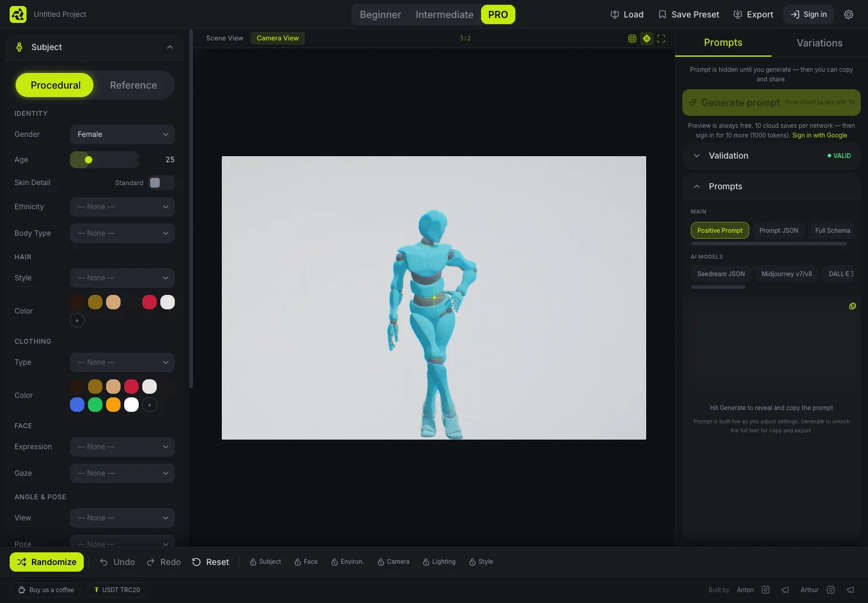Click the Reset button
868x603 pixels.
(210, 562)
